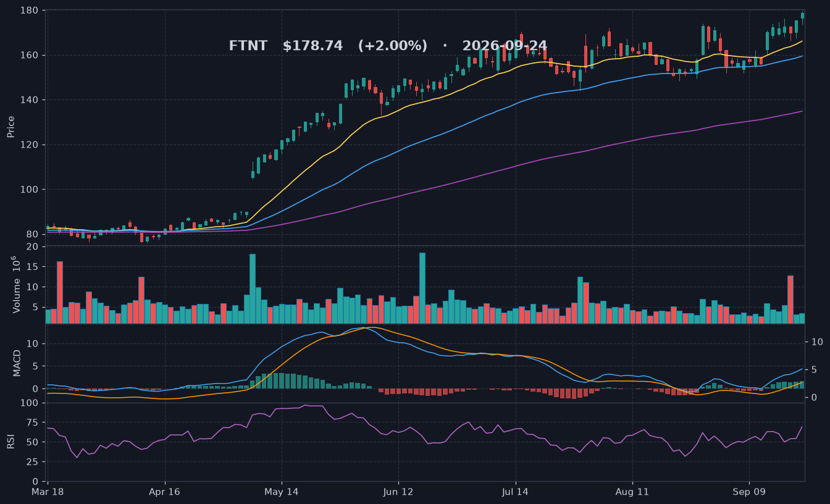Click the 5 tick on the left MACD axis

click(36, 366)
